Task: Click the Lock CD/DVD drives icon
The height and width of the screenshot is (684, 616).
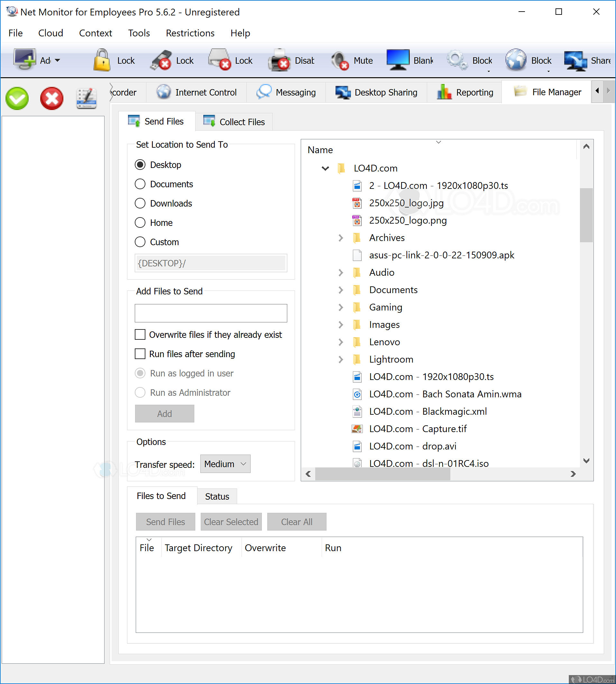Action: (x=219, y=60)
